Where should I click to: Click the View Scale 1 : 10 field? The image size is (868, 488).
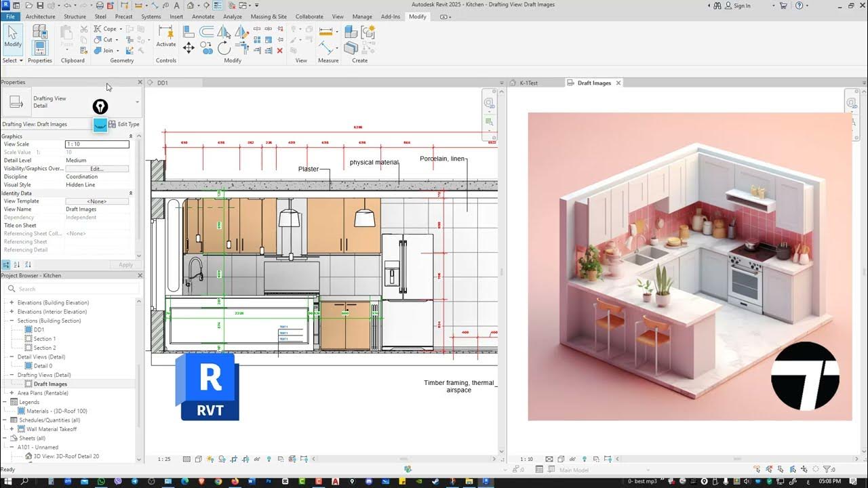[x=97, y=144]
